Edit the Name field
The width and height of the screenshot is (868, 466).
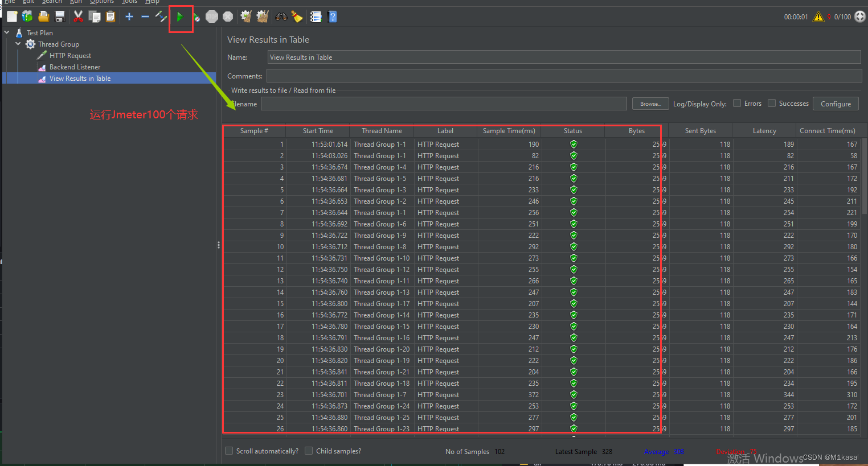[564, 57]
